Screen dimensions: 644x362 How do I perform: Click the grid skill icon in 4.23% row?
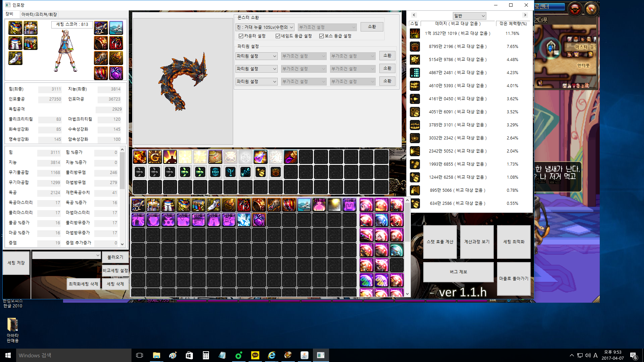415,73
